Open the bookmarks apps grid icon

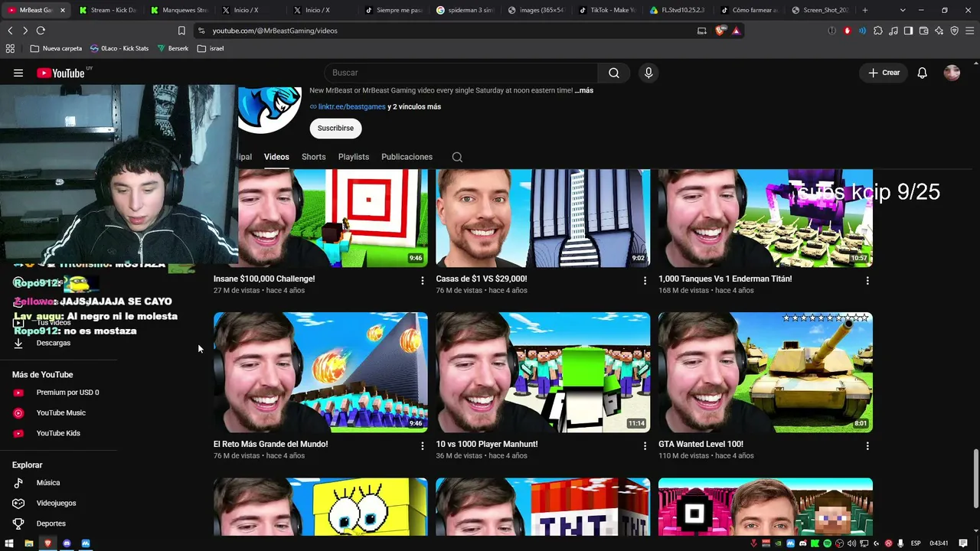click(10, 48)
